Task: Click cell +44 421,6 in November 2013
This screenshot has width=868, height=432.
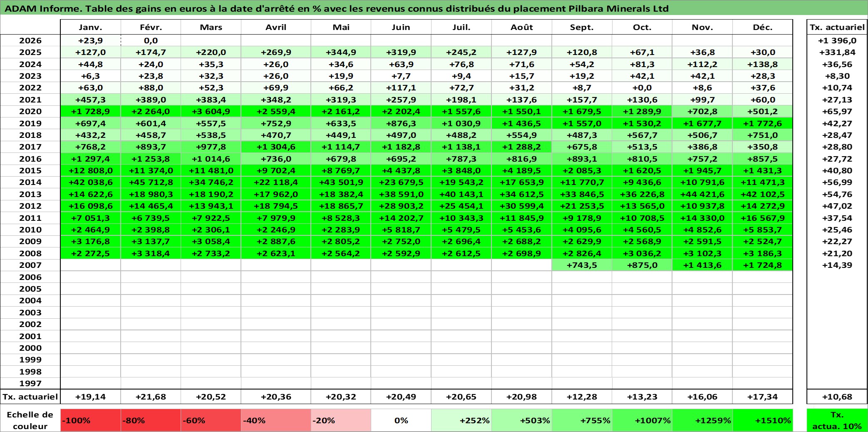Action: (x=702, y=194)
